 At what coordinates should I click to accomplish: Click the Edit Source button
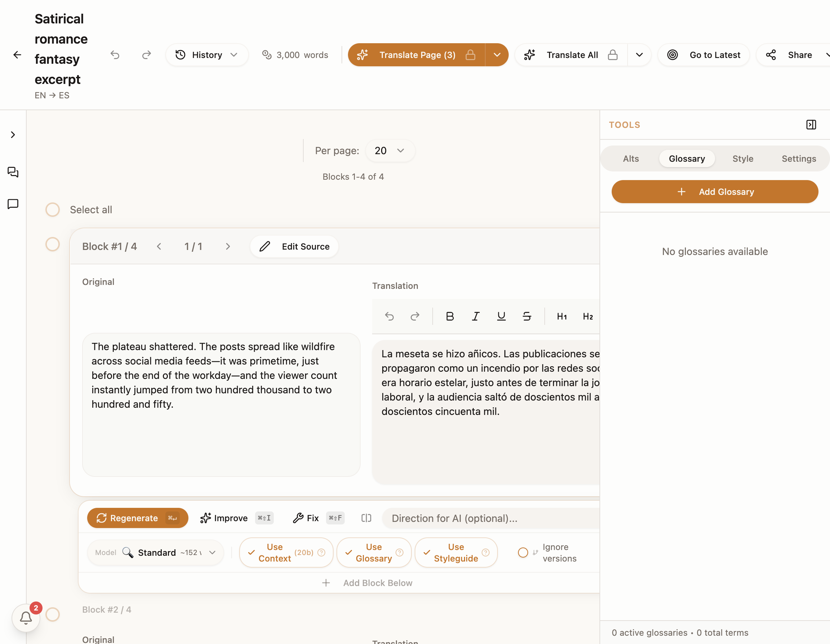[x=294, y=246]
